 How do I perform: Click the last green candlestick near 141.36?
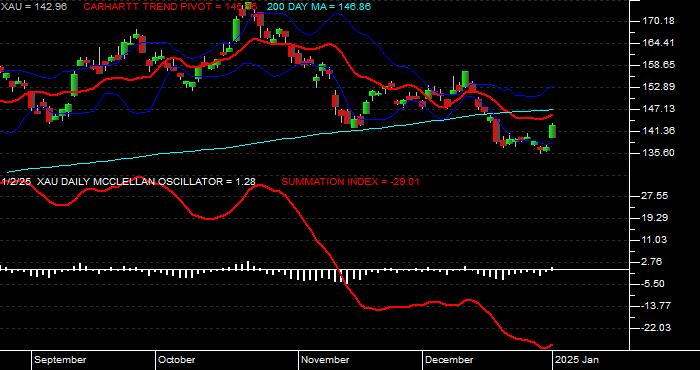tap(552, 131)
